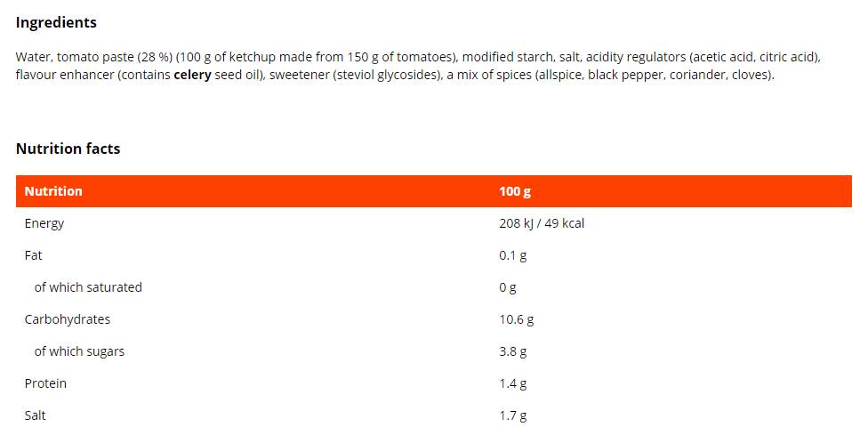The image size is (868, 435).
Task: Click the 'of which sugars' label
Action: pyautogui.click(x=79, y=351)
